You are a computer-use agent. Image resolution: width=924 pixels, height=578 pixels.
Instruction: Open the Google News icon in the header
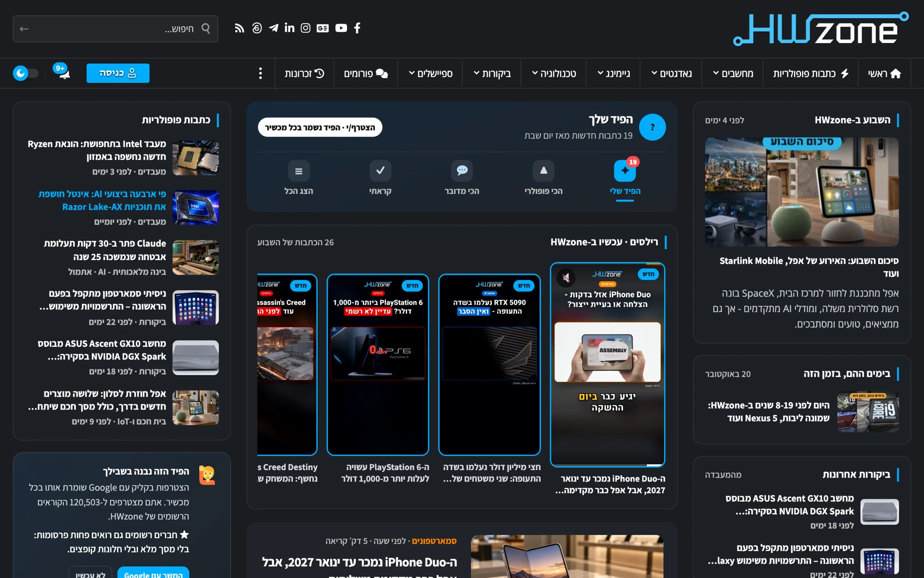pyautogui.click(x=323, y=28)
